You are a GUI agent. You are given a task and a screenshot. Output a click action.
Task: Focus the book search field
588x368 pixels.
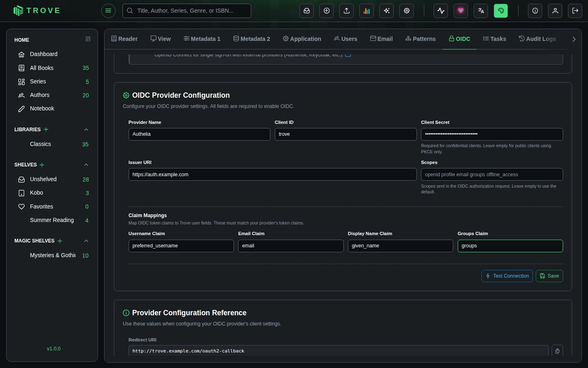pos(187,11)
